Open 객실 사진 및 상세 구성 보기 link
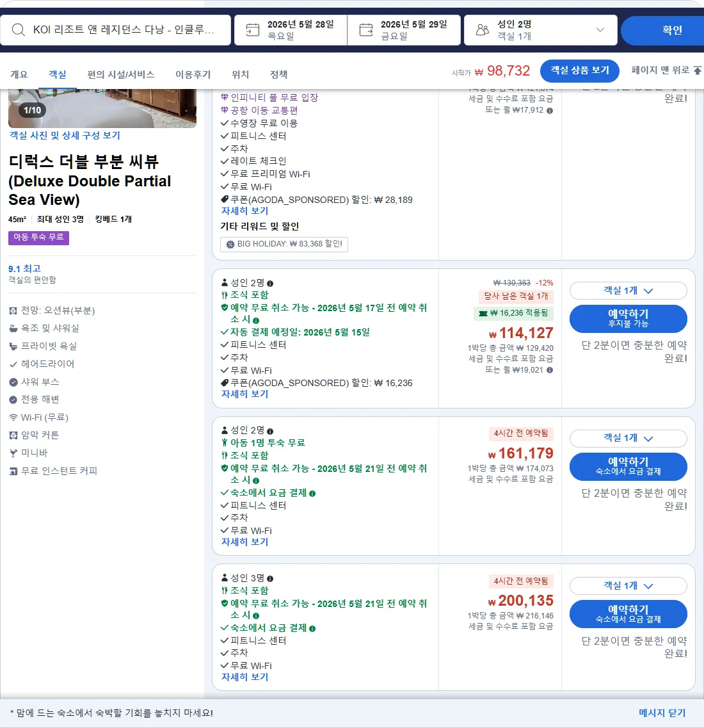 click(65, 136)
